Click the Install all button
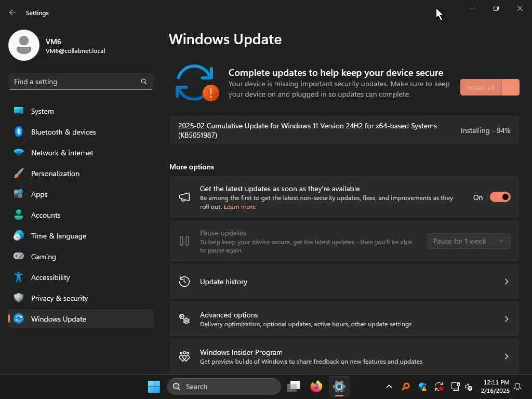 481,87
